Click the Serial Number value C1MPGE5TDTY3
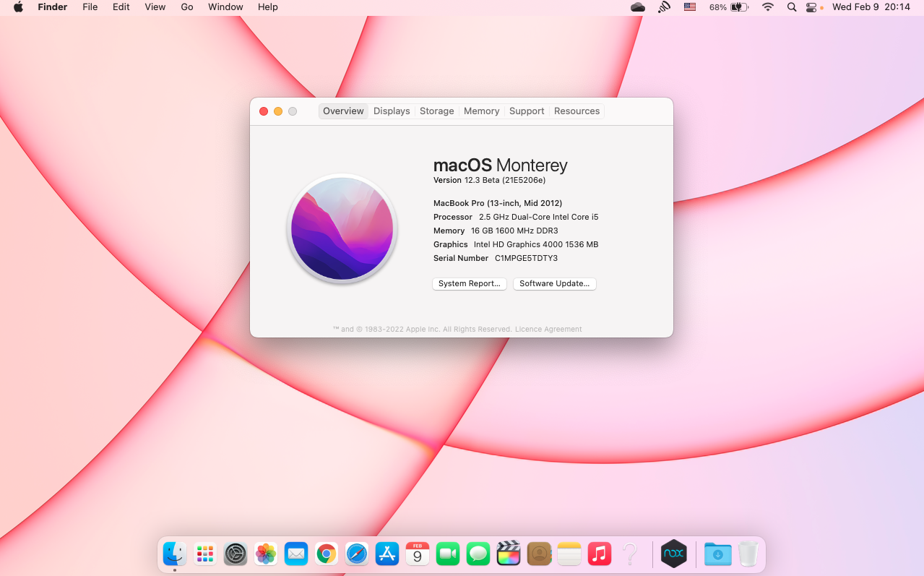924x576 pixels. pos(526,258)
